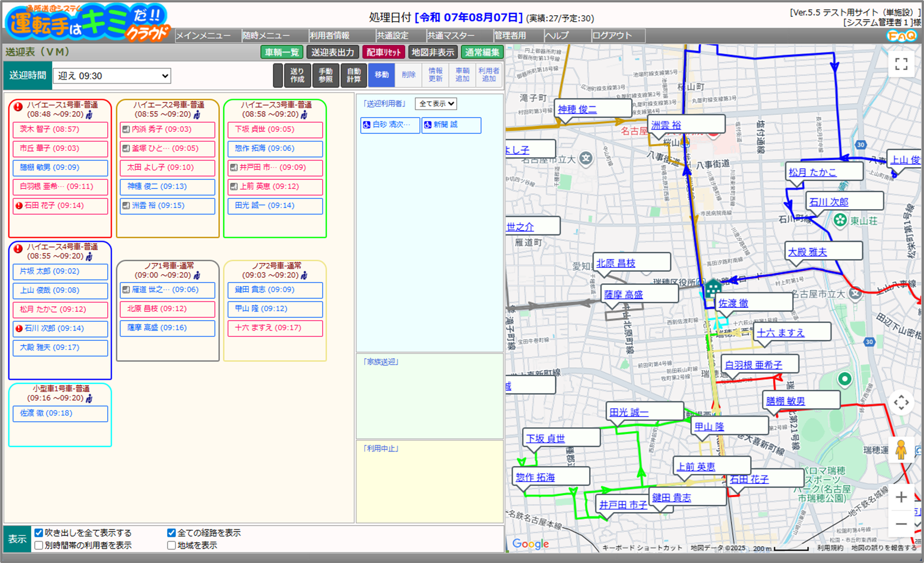924x563 pixels.
Task: Click the wheelchair icon beside 白砂 清次
Action: 367,125
